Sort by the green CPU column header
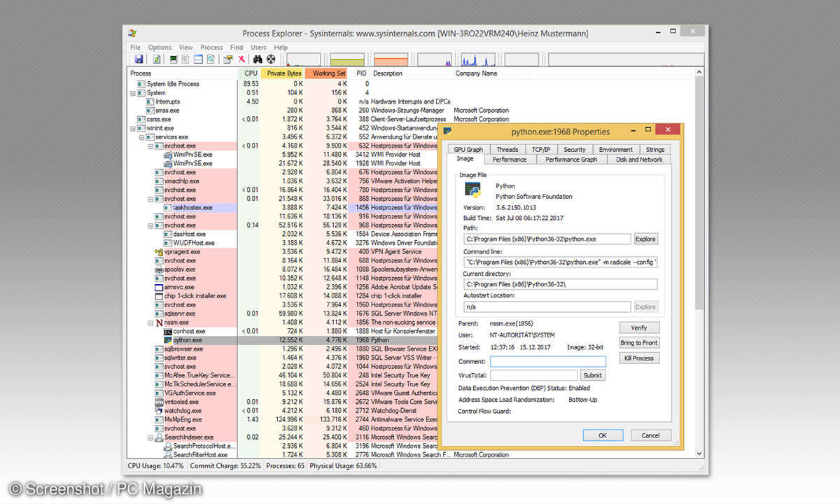 (251, 73)
